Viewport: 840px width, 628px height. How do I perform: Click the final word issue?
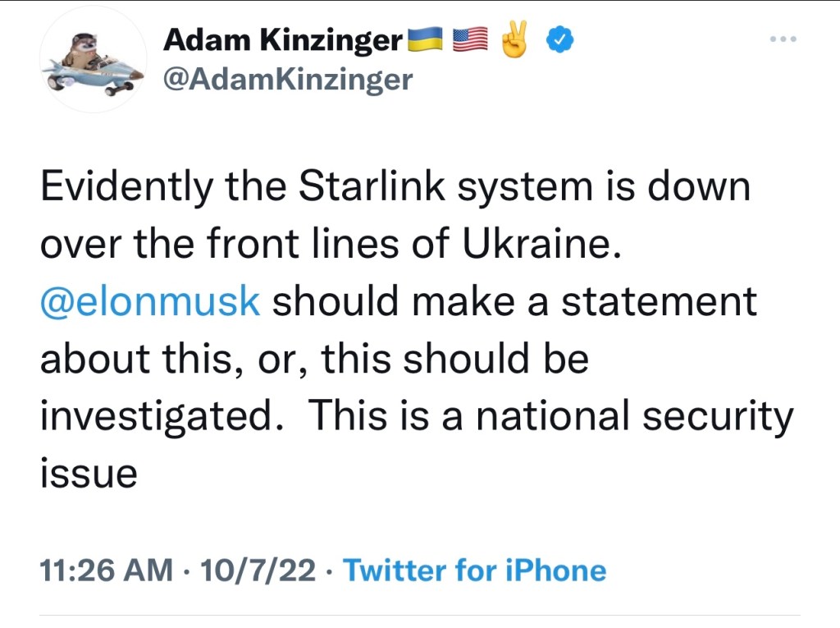point(89,474)
